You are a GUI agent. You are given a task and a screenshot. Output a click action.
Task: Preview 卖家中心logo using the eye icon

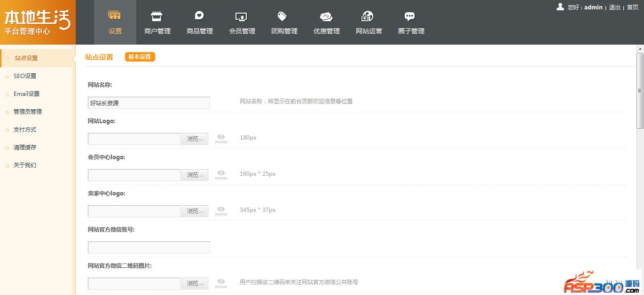tap(221, 210)
